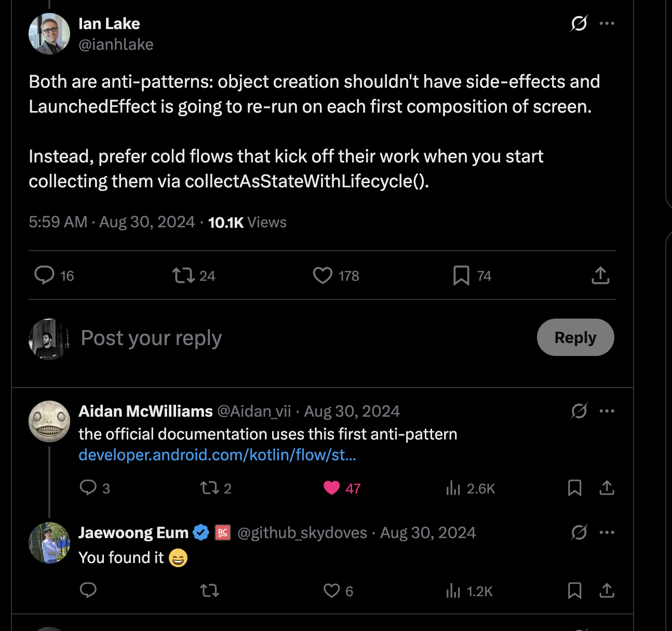The width and height of the screenshot is (672, 631).
Task: Like Ian Lake's post with heart icon
Action: pyautogui.click(x=322, y=276)
